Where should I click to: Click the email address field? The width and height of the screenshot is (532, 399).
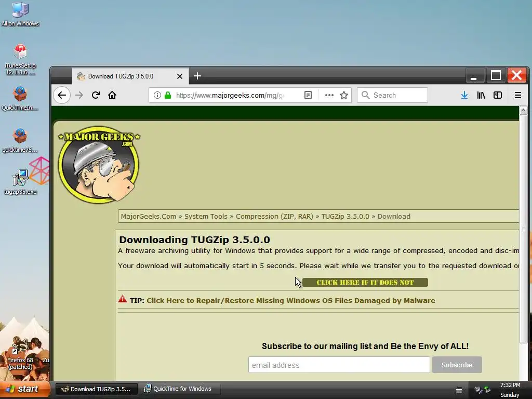point(339,365)
